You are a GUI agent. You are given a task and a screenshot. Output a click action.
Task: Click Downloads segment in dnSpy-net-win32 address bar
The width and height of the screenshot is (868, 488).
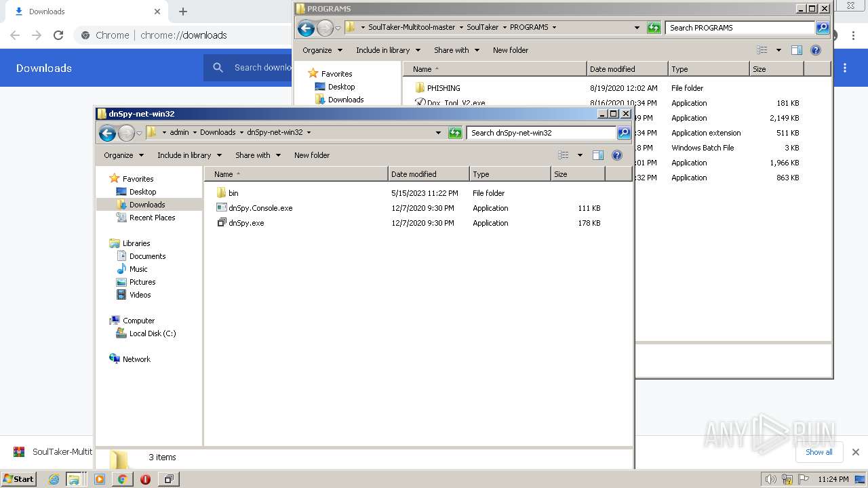coord(218,132)
